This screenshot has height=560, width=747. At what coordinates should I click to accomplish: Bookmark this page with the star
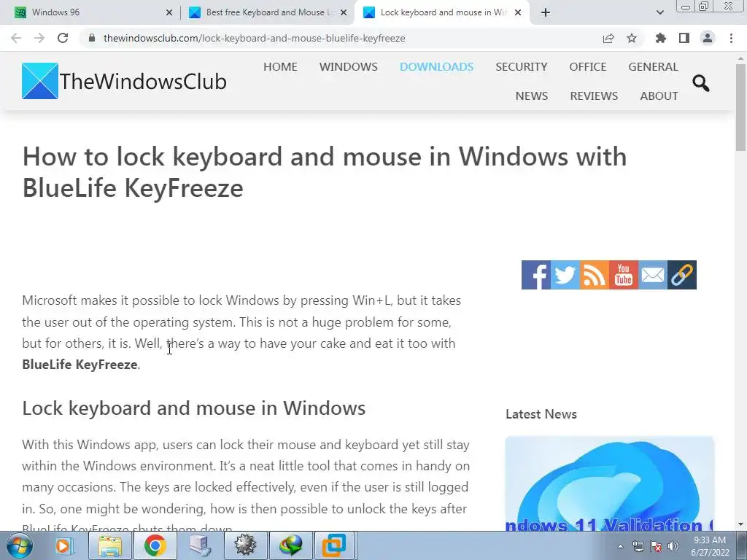click(632, 38)
